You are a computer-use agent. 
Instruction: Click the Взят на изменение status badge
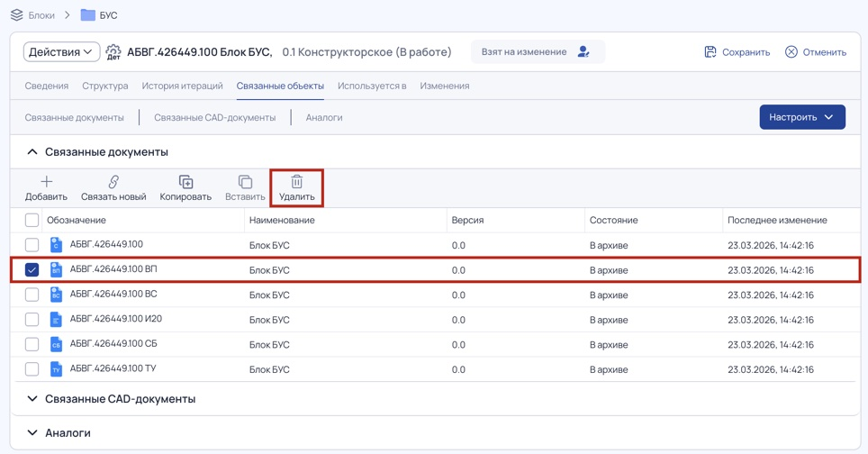click(x=538, y=52)
